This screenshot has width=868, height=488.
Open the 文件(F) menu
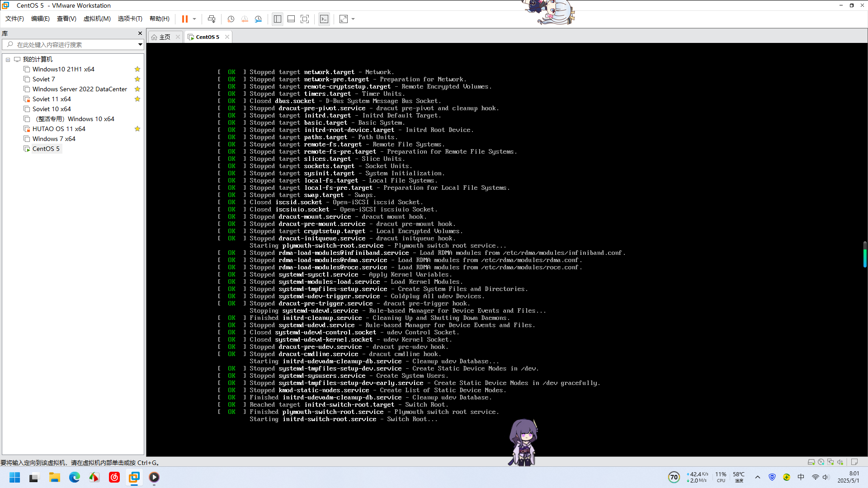14,19
